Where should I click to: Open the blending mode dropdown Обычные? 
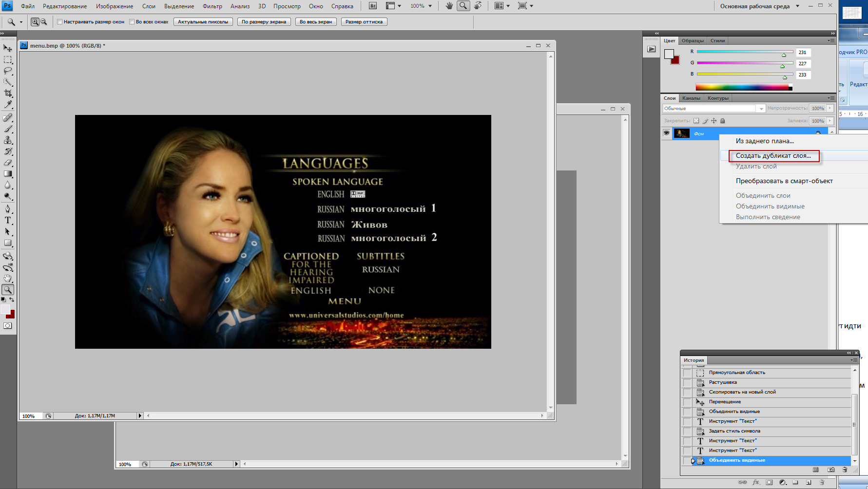[x=714, y=108]
